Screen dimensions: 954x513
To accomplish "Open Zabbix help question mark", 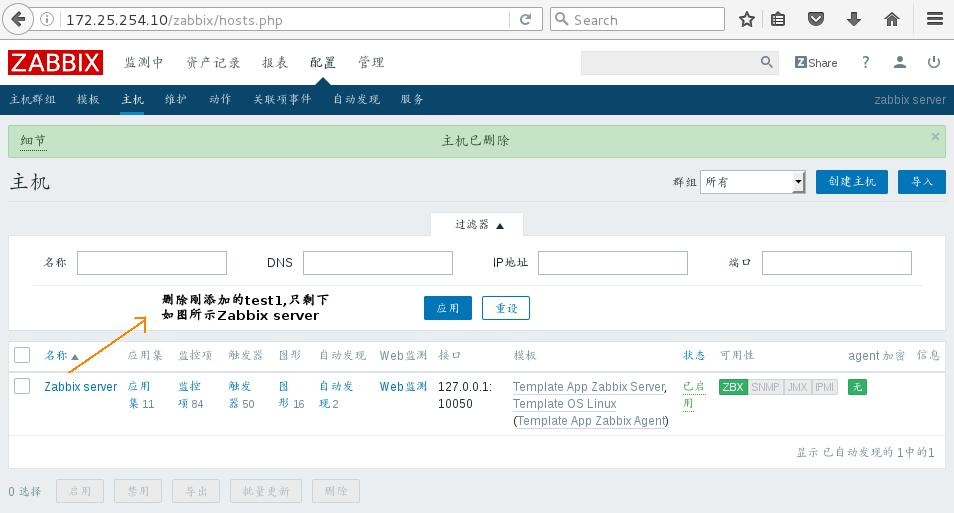I will point(865,62).
